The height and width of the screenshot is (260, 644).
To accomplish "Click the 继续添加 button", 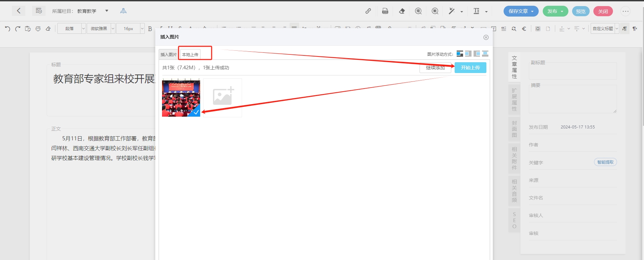I will coord(435,68).
